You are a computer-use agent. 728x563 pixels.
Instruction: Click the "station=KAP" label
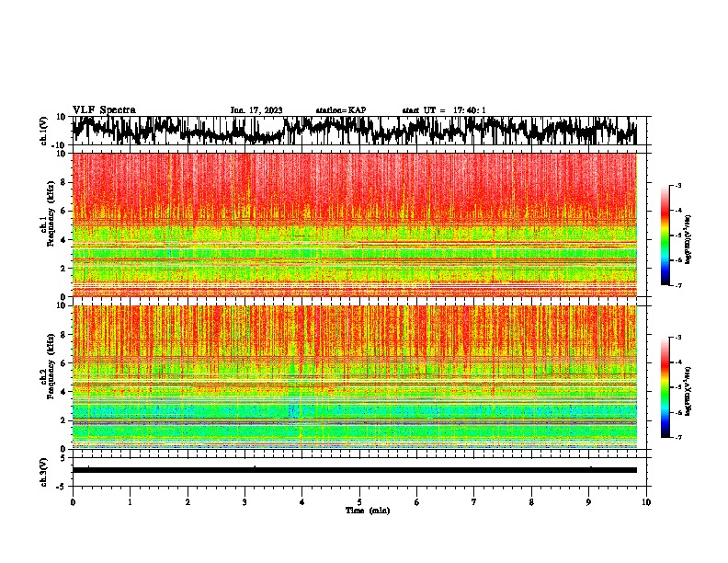click(x=341, y=110)
